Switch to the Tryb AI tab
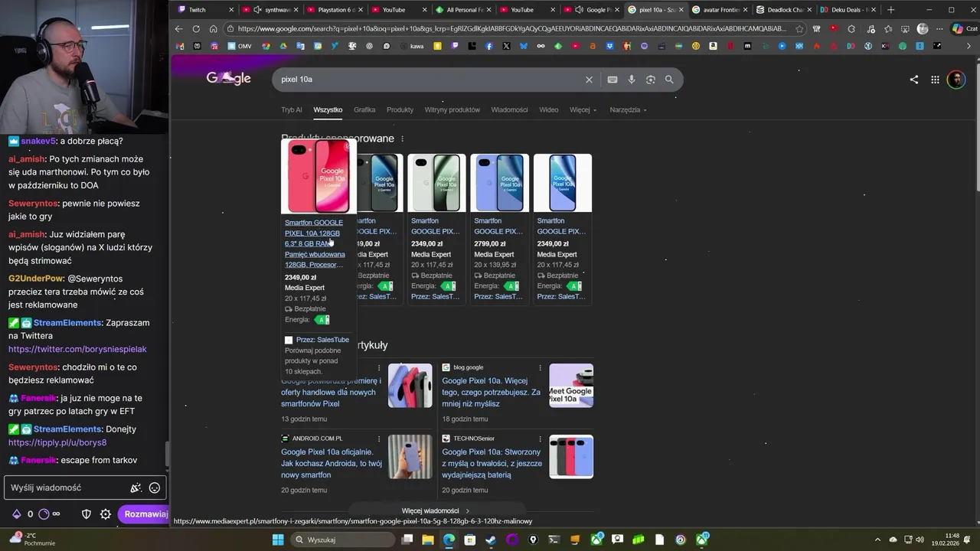This screenshot has width=980, height=551. click(292, 110)
